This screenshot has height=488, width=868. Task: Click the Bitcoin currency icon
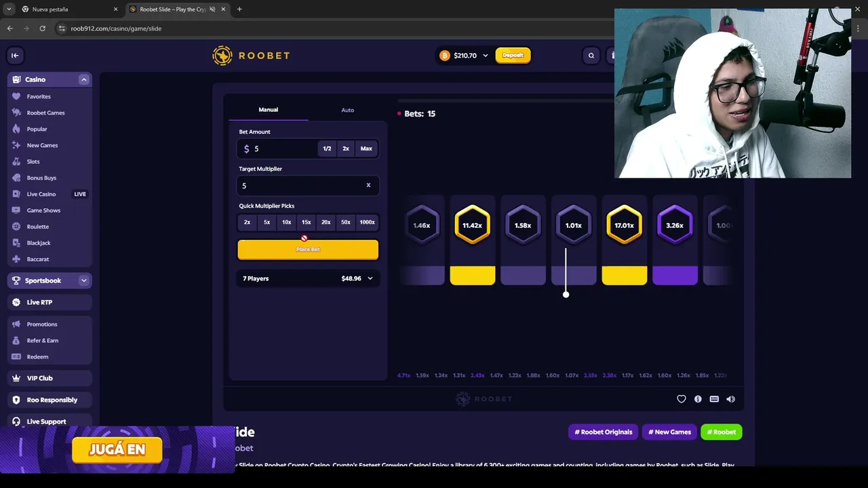click(x=445, y=56)
